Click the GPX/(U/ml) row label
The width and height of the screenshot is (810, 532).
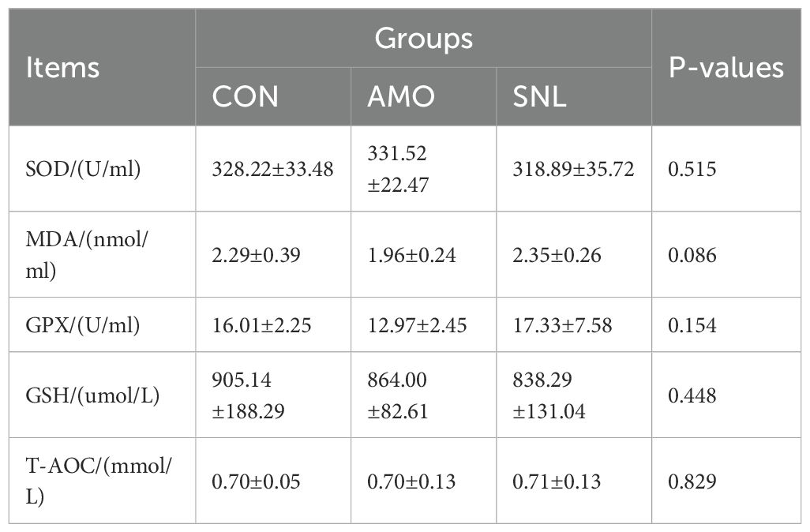(83, 325)
